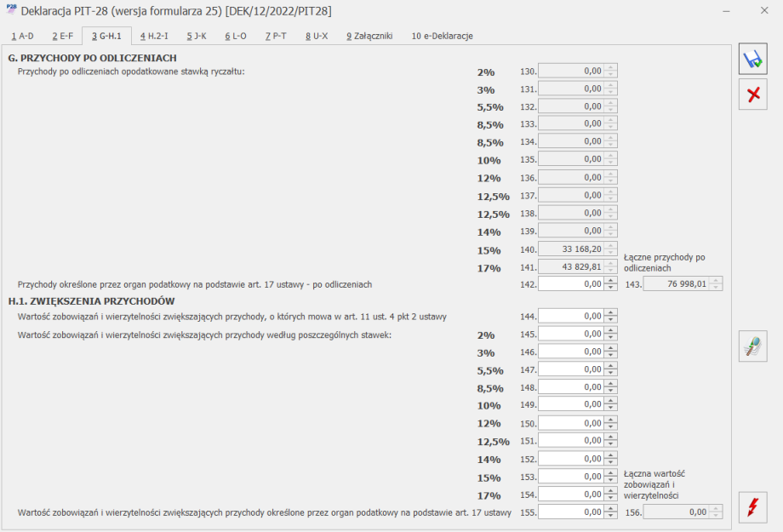This screenshot has height=532, width=783.
Task: Click field 153 input for 15% rate
Action: [x=571, y=476]
